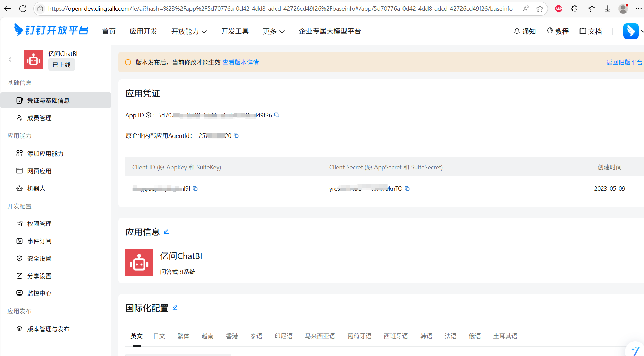
Task: Select the 韩语 language tab
Action: tap(426, 336)
